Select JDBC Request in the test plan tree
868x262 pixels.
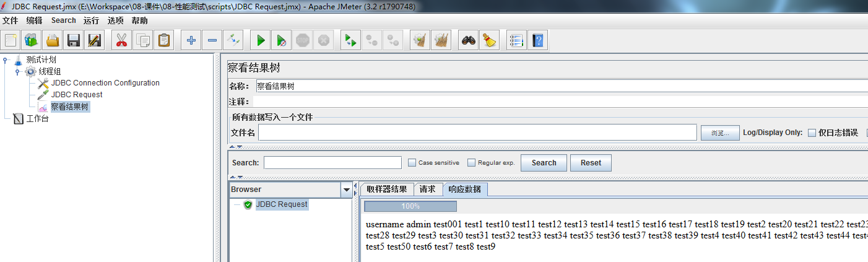pyautogui.click(x=77, y=95)
